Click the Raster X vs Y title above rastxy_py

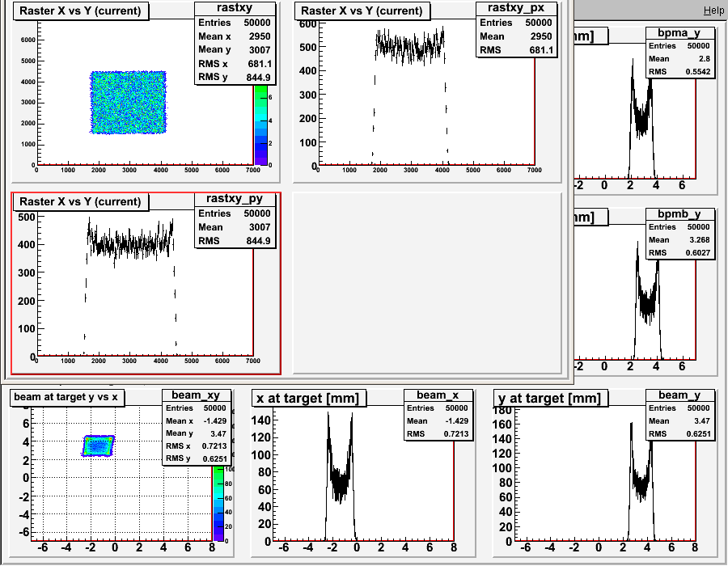pos(80,202)
